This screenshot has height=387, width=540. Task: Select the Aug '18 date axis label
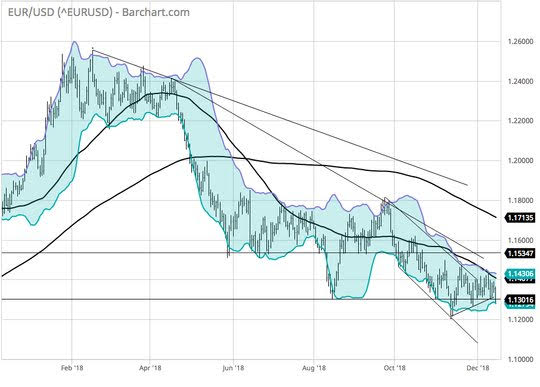pos(314,368)
